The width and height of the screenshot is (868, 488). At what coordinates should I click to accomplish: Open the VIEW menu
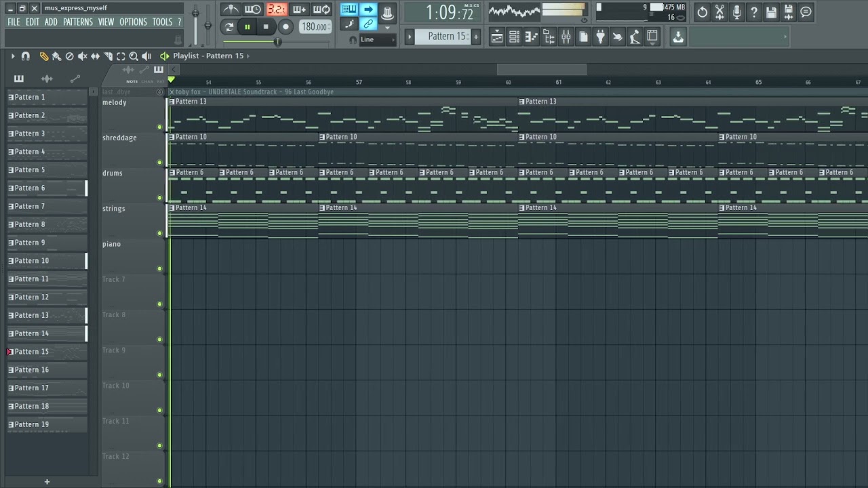click(x=106, y=22)
